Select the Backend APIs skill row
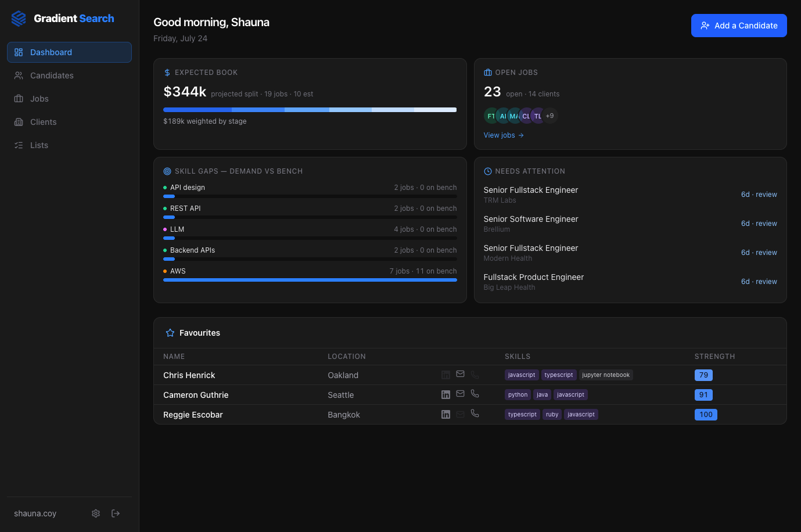 310,254
